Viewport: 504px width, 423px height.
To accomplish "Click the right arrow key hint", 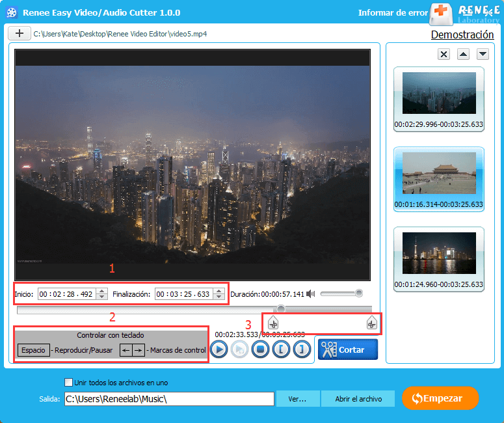I will [x=139, y=350].
